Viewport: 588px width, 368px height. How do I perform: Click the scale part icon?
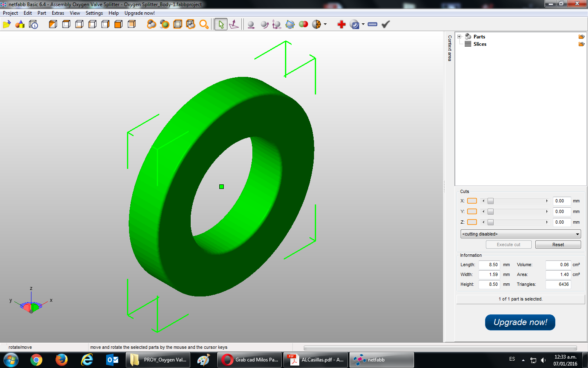click(277, 25)
